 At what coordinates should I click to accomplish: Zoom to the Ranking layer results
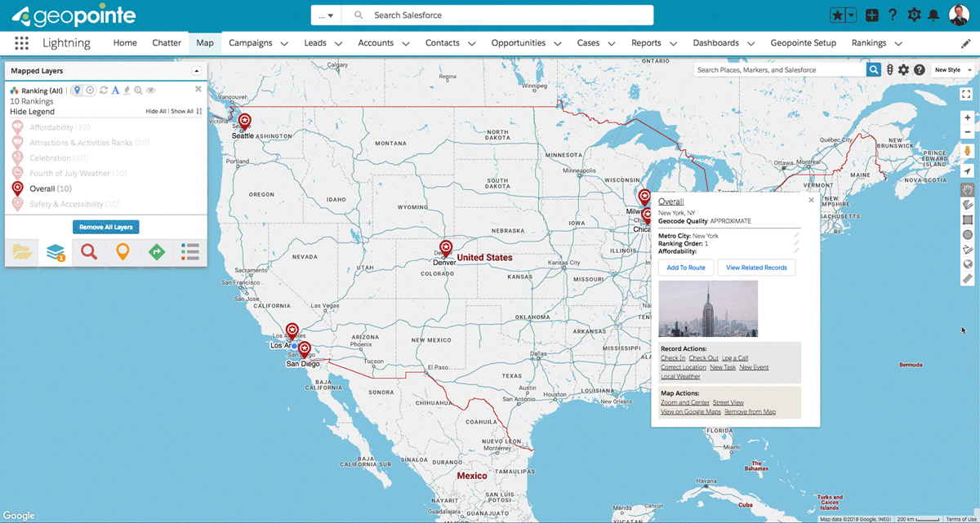(x=138, y=91)
